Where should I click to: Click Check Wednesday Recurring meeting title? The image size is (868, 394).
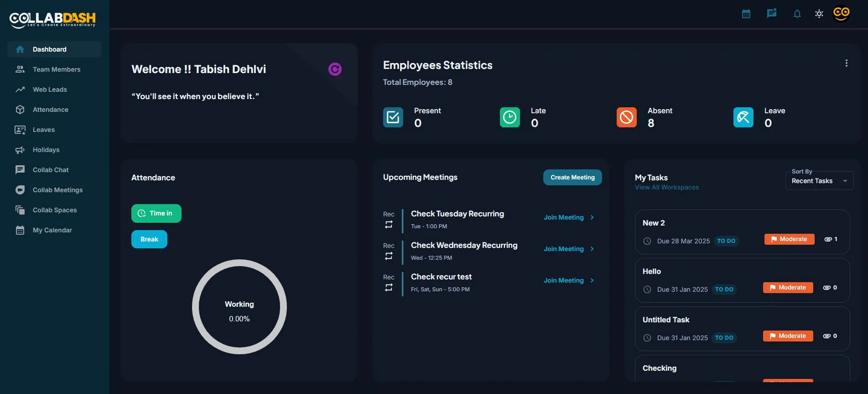pos(464,245)
